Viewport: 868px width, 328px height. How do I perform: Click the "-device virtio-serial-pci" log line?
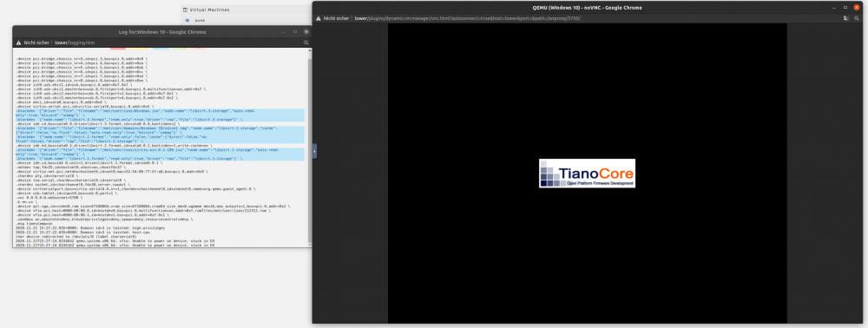[x=85, y=107]
